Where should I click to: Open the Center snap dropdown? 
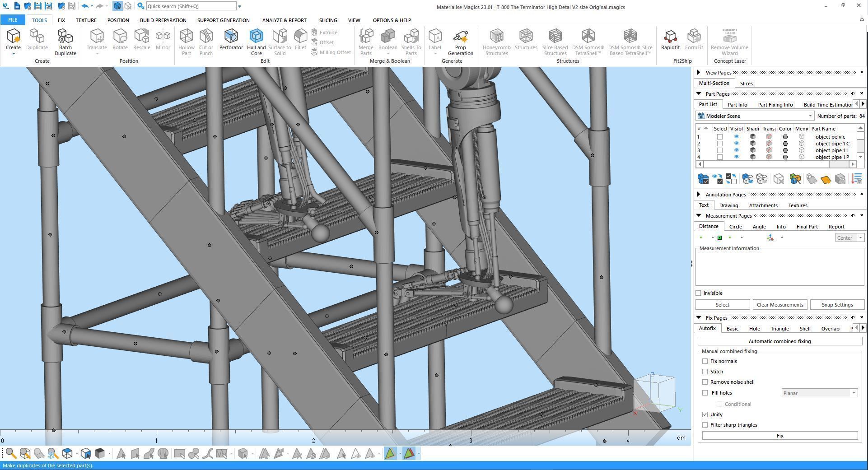click(x=849, y=238)
